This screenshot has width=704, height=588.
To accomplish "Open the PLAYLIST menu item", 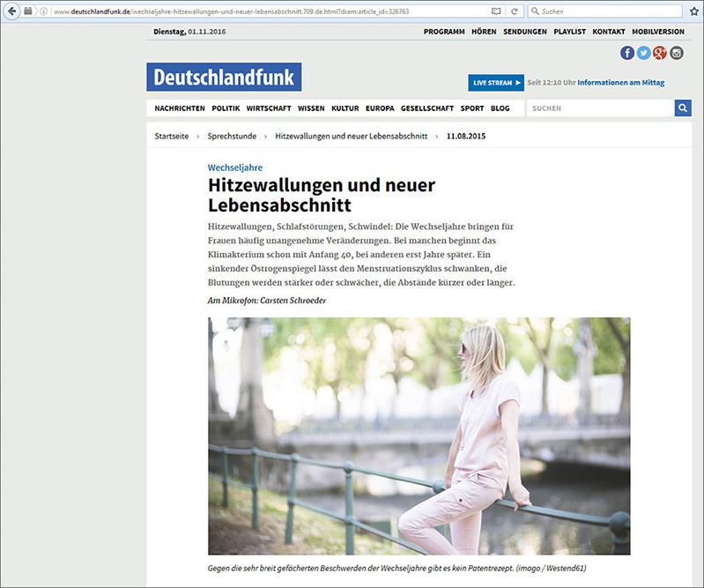I will [570, 32].
